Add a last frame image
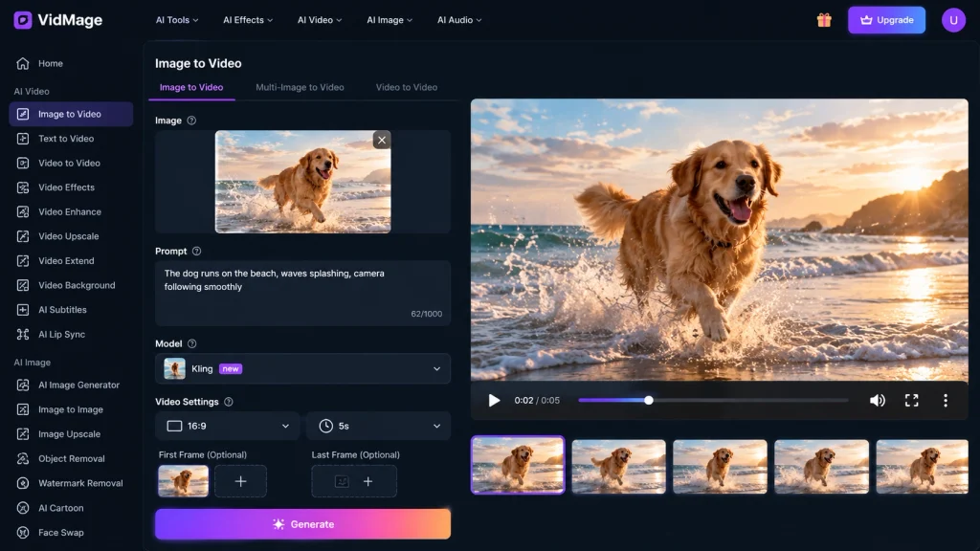 tap(354, 481)
